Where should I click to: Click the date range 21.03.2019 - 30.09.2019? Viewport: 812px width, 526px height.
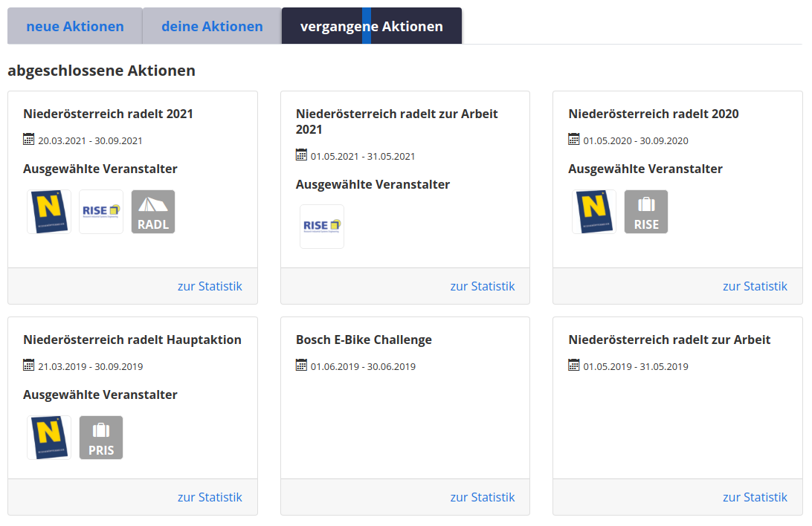pyautogui.click(x=90, y=367)
